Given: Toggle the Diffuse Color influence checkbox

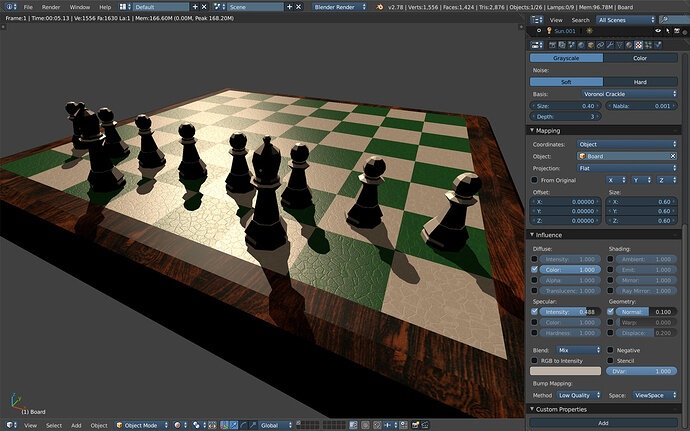Looking at the screenshot, I should tap(534, 270).
